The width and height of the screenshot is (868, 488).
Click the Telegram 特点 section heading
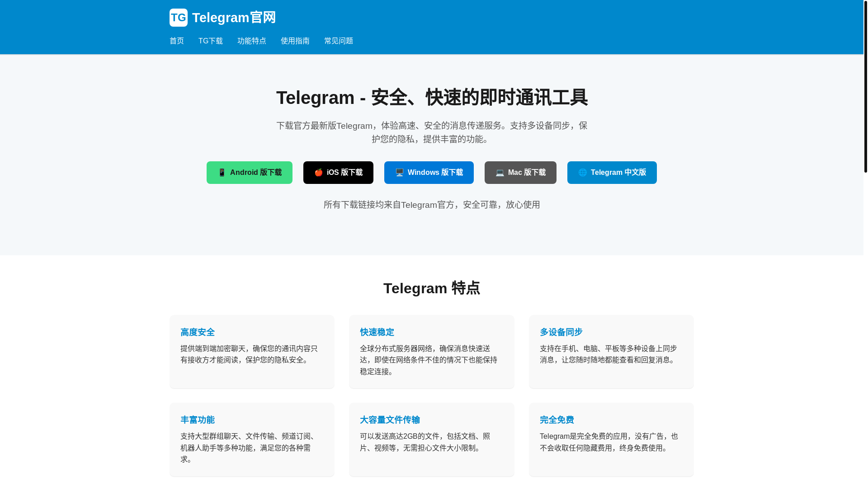tap(432, 288)
